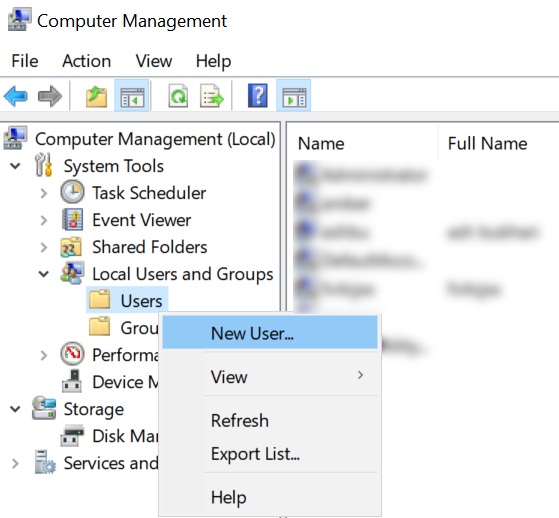
Task: Toggle the Show/Hide Action Pane icon
Action: coord(294,96)
